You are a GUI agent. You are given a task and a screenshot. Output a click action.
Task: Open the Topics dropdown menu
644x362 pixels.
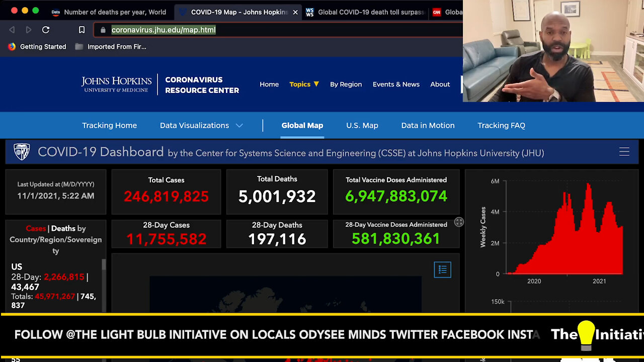click(x=304, y=84)
